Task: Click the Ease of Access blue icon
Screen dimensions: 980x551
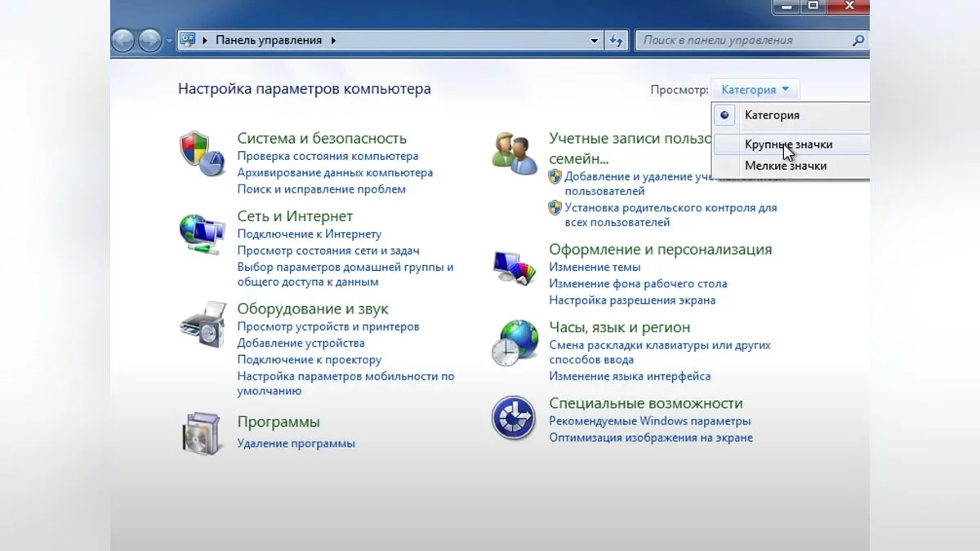Action: click(513, 417)
